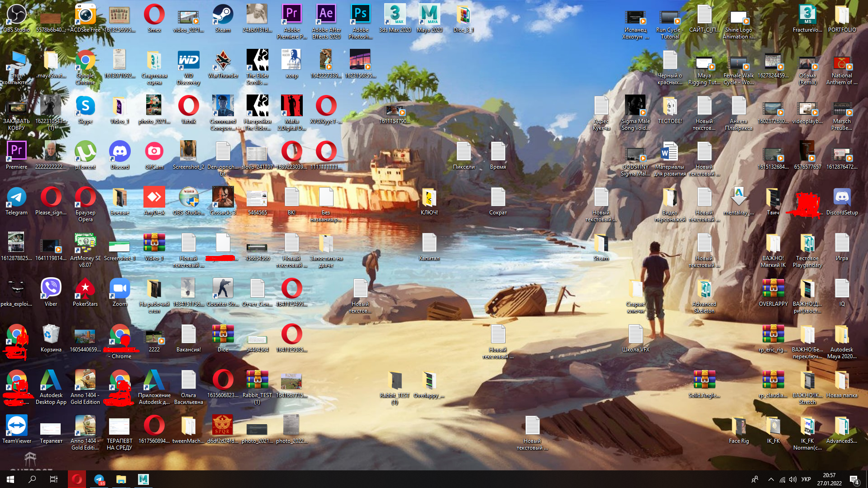Launch Adobe After Effects 2020
Viewport: 868px width, 488px height.
point(326,21)
